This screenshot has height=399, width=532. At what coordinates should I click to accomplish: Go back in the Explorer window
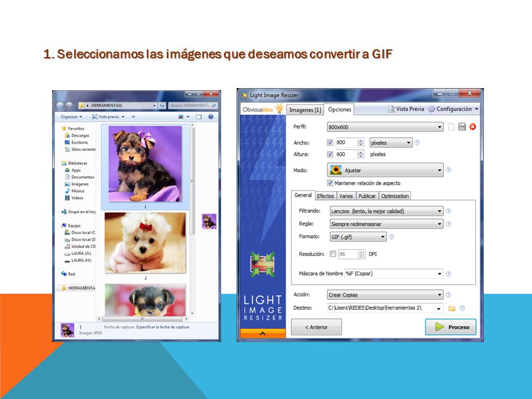point(59,105)
